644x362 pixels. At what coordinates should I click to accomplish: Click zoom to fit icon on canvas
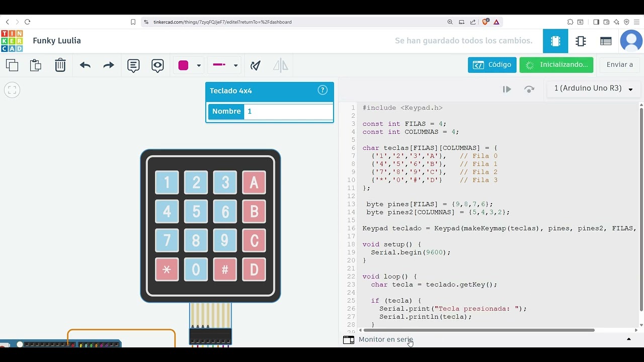click(x=12, y=90)
